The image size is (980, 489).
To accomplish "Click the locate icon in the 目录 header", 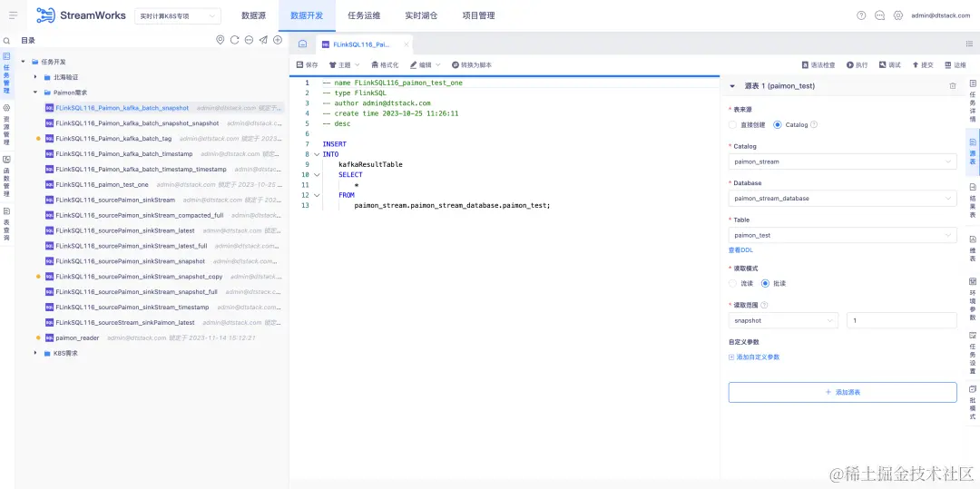I will pyautogui.click(x=220, y=40).
